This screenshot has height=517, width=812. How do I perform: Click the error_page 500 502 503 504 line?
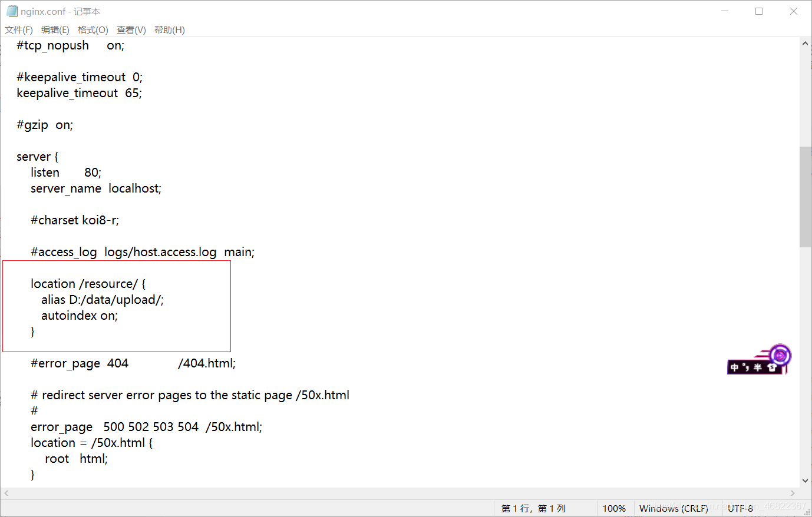pos(147,427)
